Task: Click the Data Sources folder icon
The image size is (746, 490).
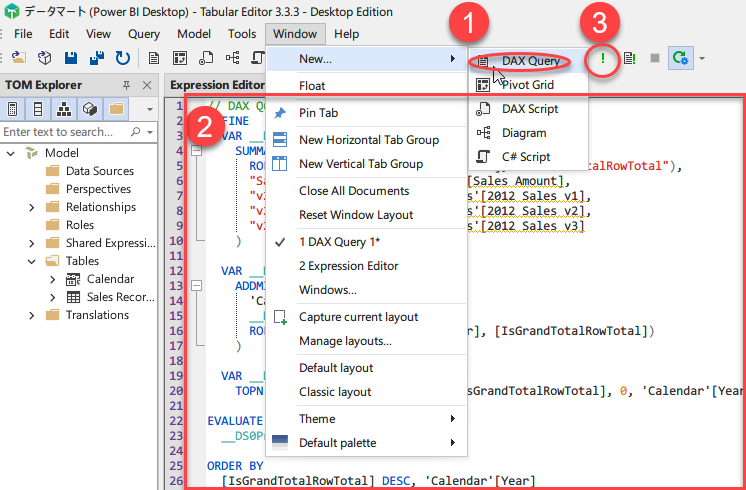Action: point(52,171)
